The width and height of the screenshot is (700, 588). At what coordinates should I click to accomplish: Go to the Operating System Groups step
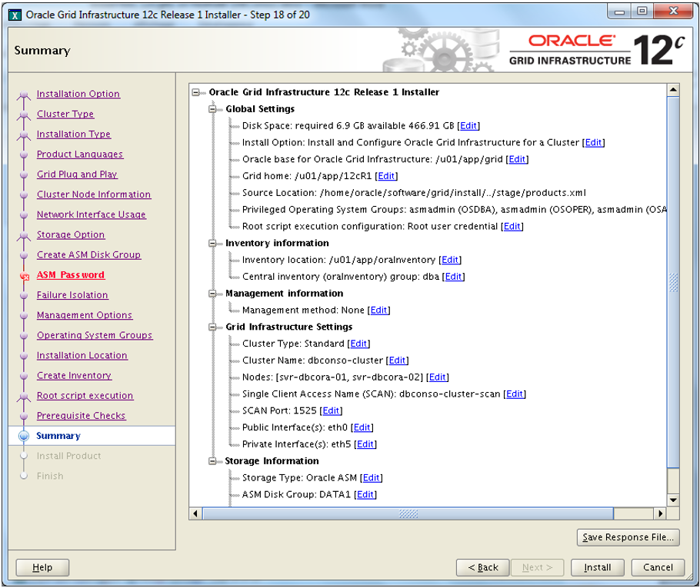[95, 335]
